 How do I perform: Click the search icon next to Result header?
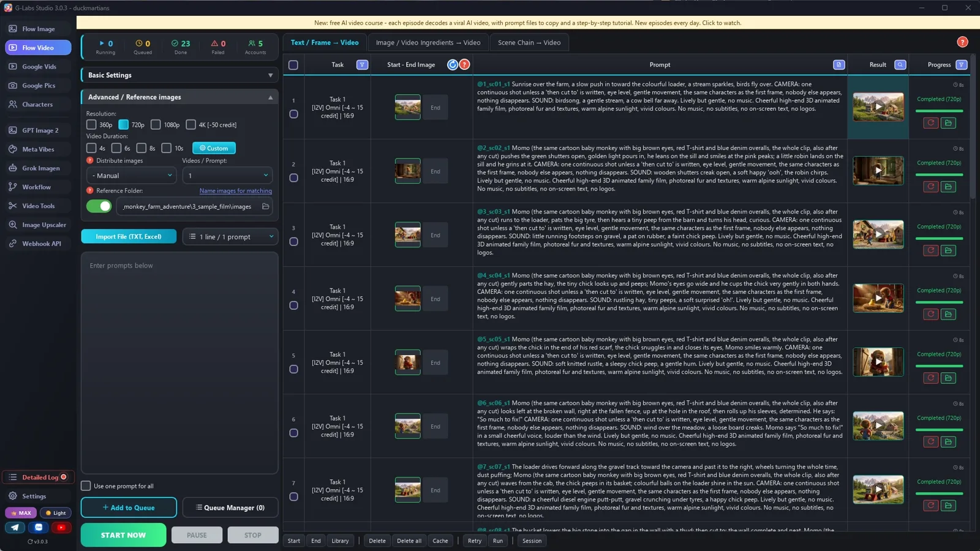pos(900,65)
